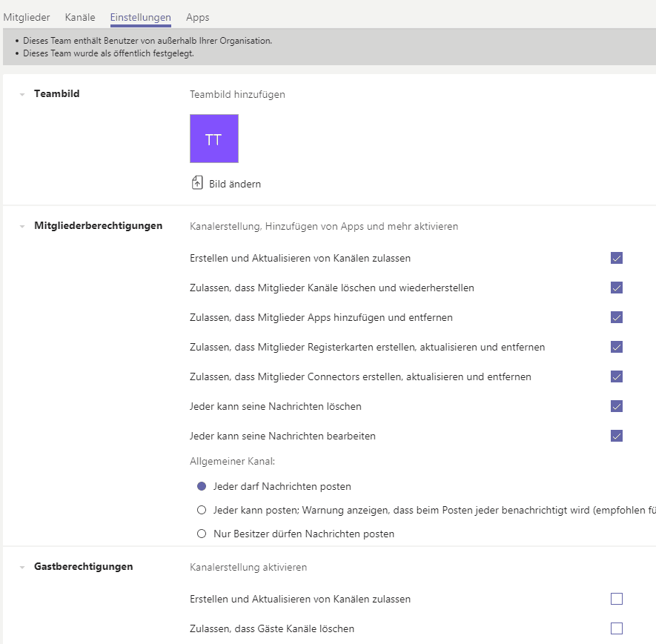Viewport: 656px width, 644px height.
Task: Select Nur Besitzer dürfen Nachrichten posten
Action: pyautogui.click(x=202, y=534)
